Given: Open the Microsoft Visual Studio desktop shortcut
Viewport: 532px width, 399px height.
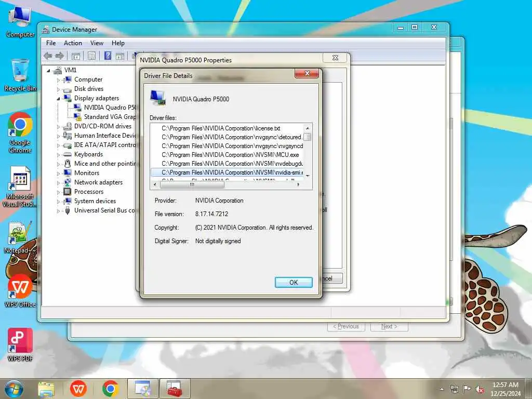Looking at the screenshot, I should pos(20,187).
